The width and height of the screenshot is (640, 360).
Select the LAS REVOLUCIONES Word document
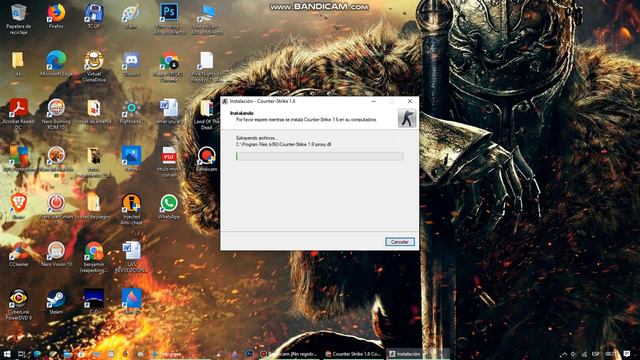[x=131, y=257]
